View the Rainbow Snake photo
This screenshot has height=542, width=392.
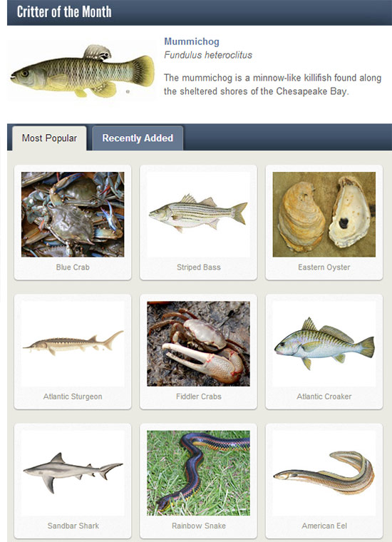(x=198, y=473)
